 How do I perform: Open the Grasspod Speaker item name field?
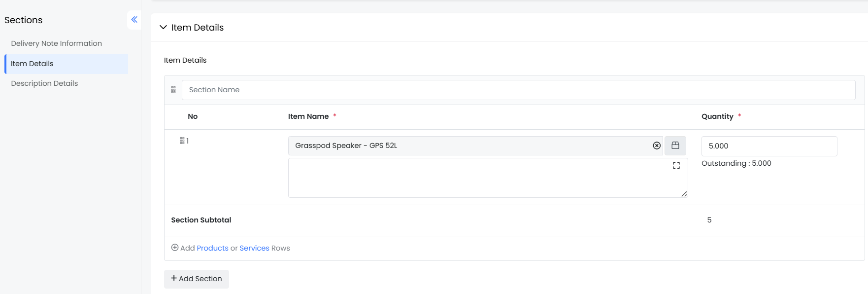click(468, 146)
